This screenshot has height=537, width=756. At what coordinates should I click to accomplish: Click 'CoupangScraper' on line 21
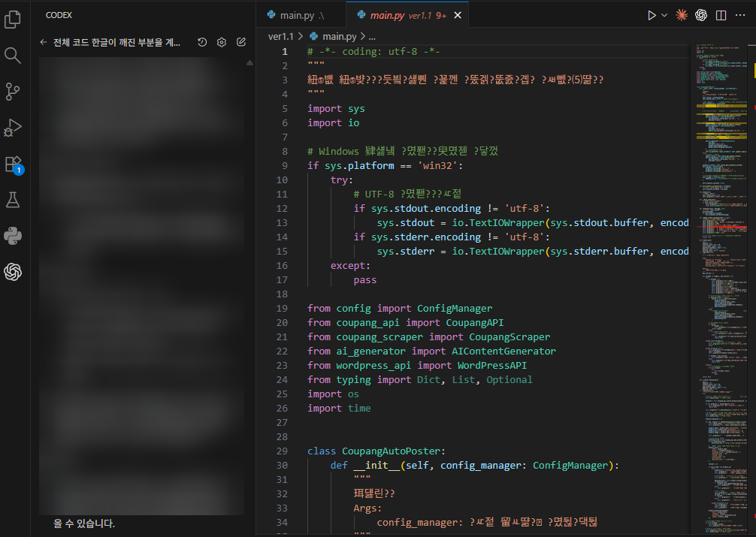pos(510,337)
